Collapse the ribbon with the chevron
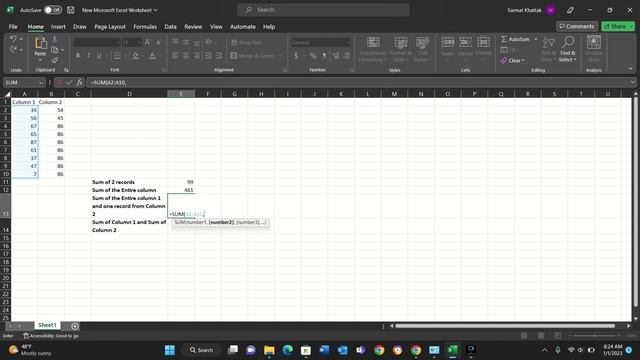Screen dimensions: 640x360 (x=630, y=69)
